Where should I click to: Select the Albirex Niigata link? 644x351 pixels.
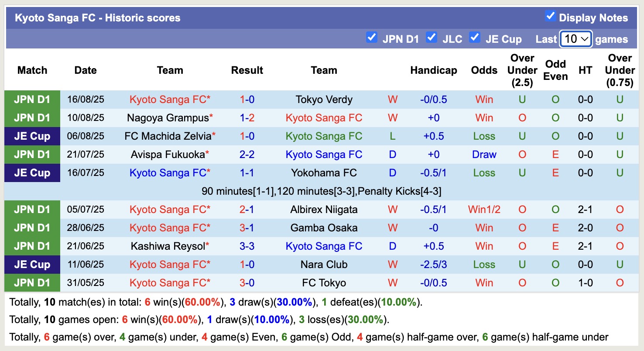(x=324, y=209)
